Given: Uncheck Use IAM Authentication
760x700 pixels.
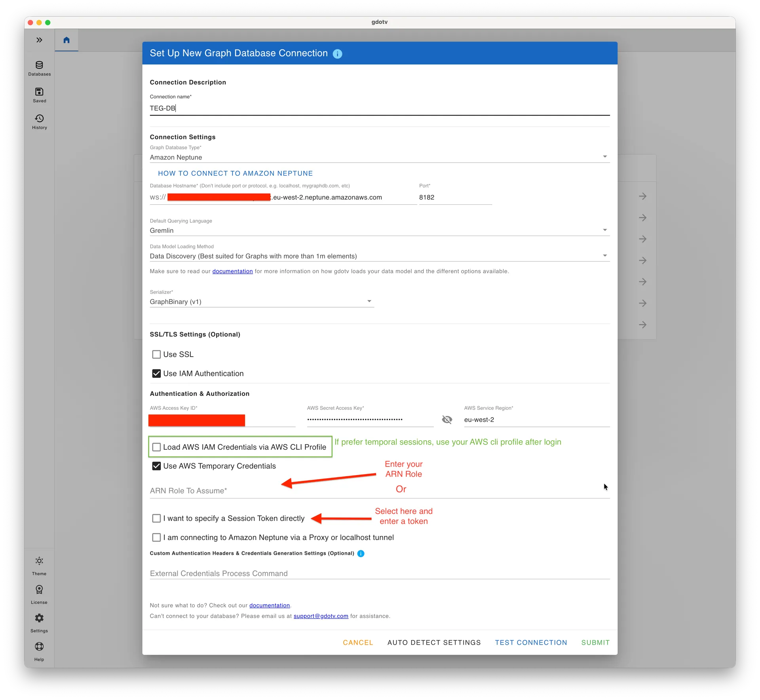Looking at the screenshot, I should click(156, 373).
